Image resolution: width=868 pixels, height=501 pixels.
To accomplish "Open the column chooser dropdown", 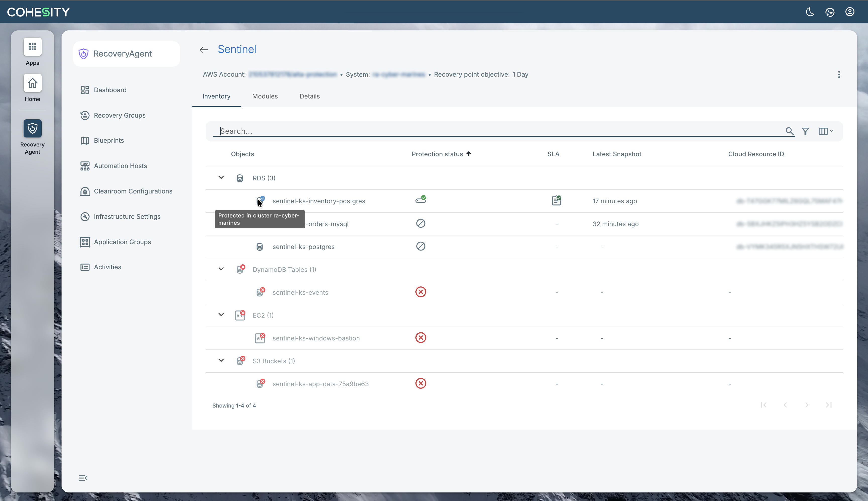I will [825, 131].
